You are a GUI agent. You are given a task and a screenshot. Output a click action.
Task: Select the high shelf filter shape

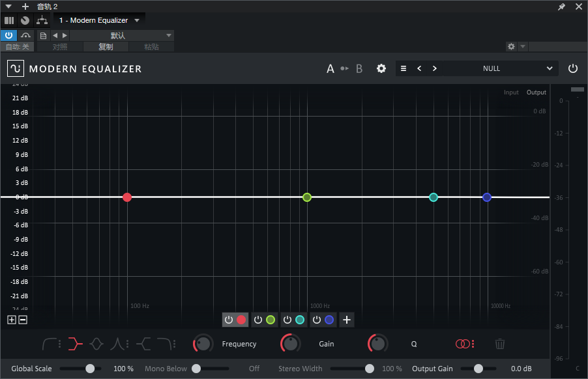coord(143,344)
